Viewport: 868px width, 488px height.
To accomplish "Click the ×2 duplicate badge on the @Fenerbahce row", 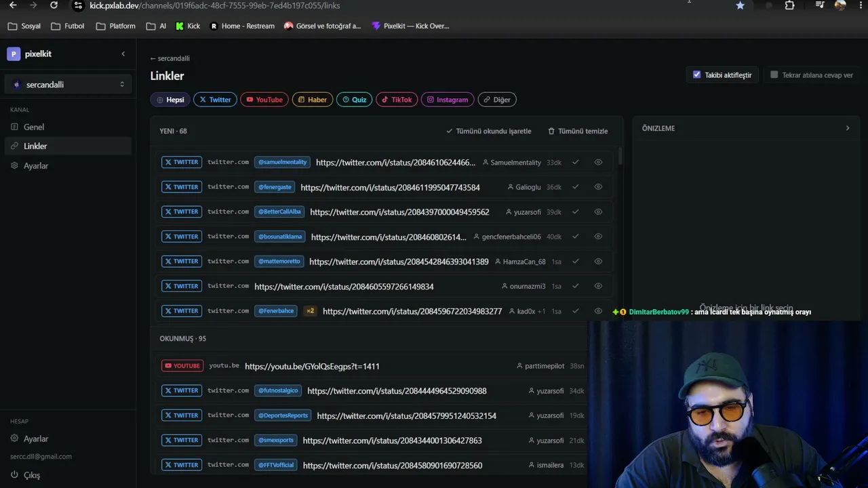I will pos(310,311).
